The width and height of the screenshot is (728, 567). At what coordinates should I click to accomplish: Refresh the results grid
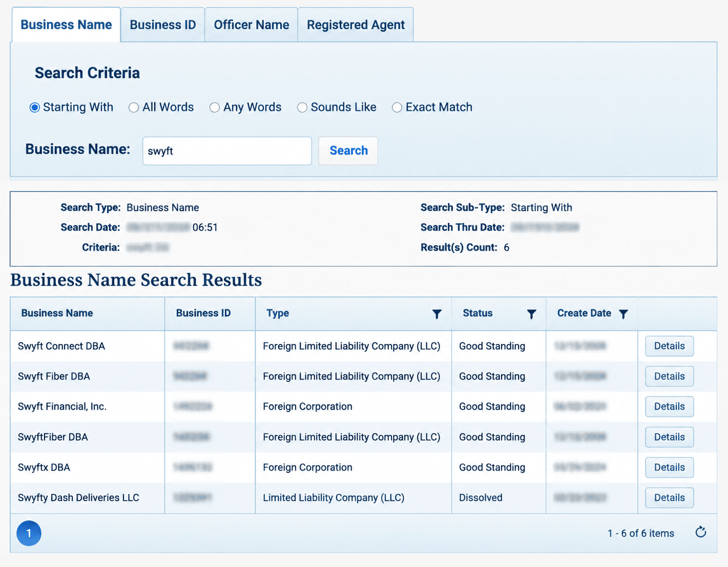tap(701, 532)
